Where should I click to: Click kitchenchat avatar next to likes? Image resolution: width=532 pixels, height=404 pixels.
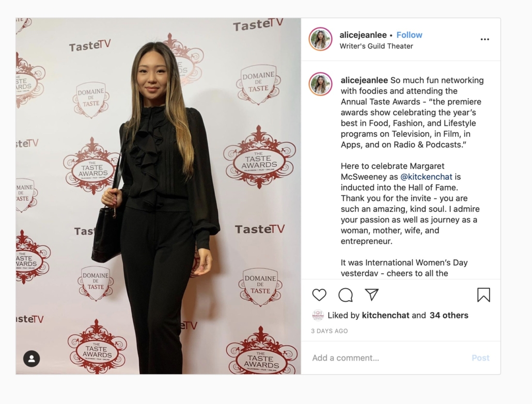click(318, 315)
